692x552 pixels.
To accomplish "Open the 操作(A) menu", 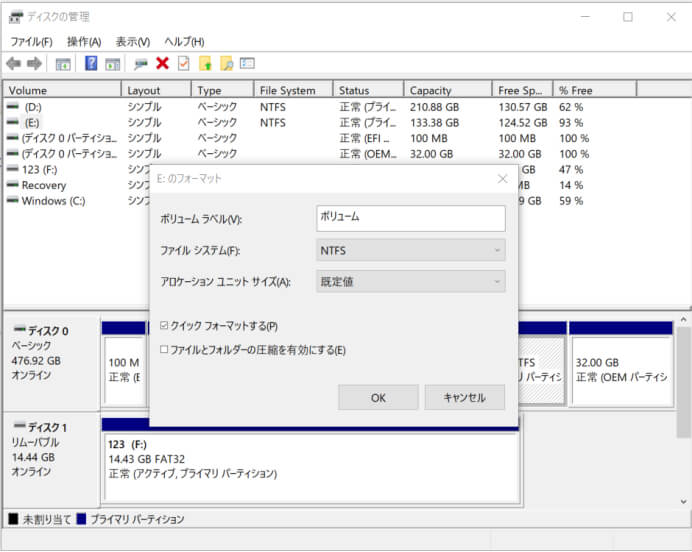I will [84, 42].
